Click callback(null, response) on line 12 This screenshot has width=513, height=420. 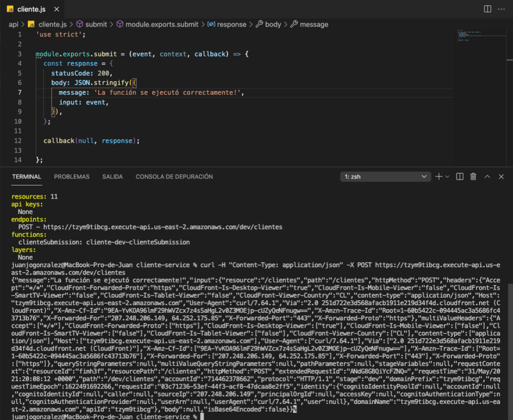[92, 141]
